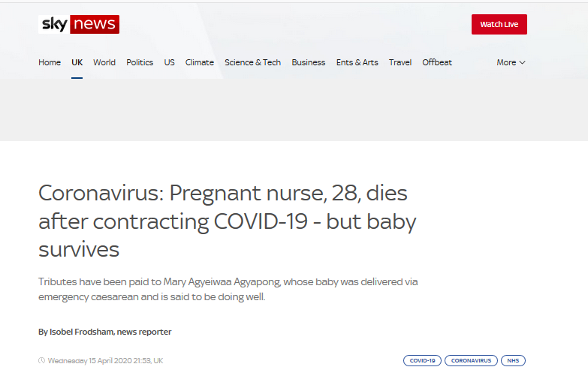Select the Offbeat section
The width and height of the screenshot is (588, 376).
[437, 62]
